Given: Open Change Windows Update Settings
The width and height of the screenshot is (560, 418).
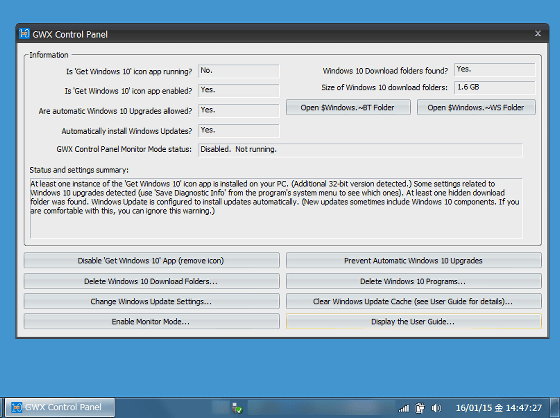Looking at the screenshot, I should 151,301.
